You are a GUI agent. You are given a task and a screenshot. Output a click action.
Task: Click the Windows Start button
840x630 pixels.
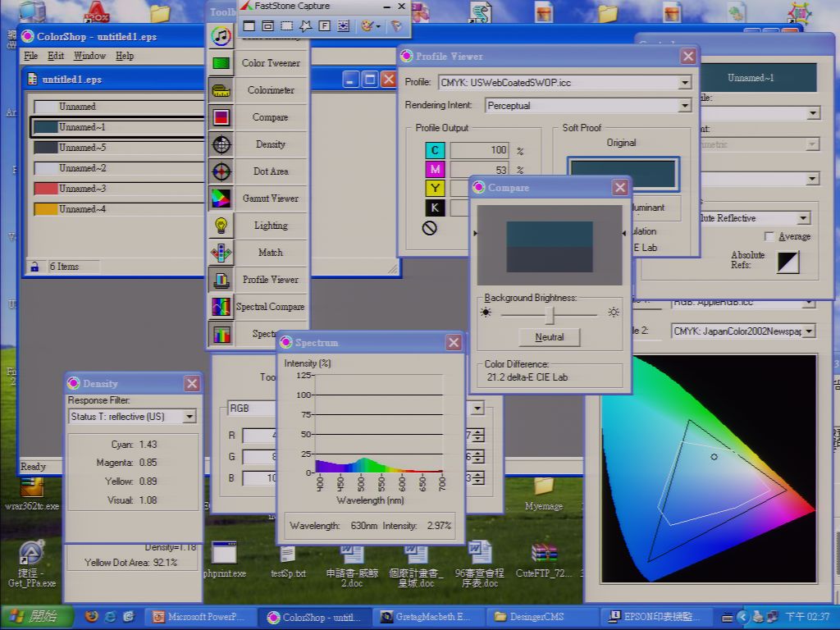[37, 617]
